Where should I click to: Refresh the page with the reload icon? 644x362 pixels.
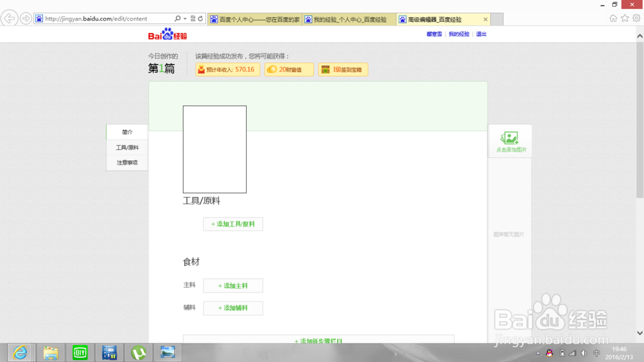[x=200, y=19]
